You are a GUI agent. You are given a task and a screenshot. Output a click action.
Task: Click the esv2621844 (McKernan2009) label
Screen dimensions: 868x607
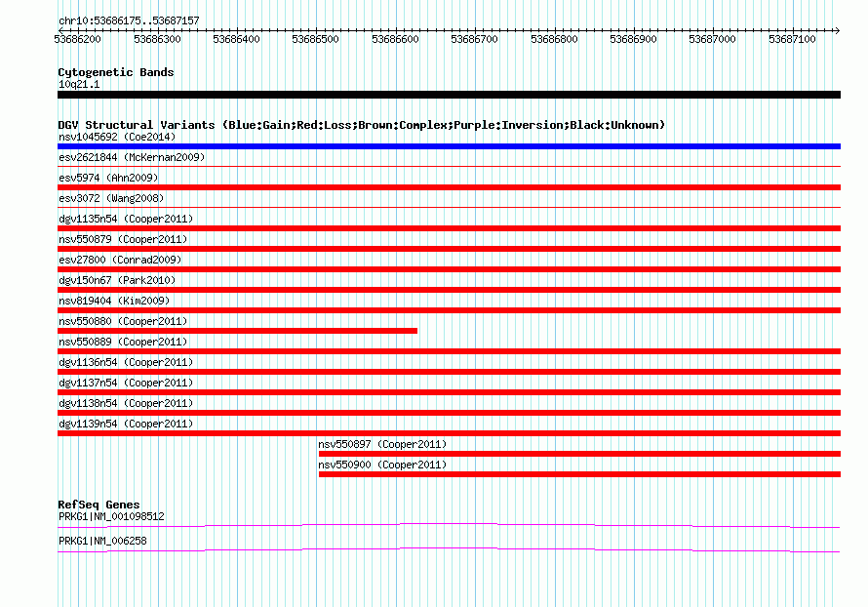pos(132,157)
